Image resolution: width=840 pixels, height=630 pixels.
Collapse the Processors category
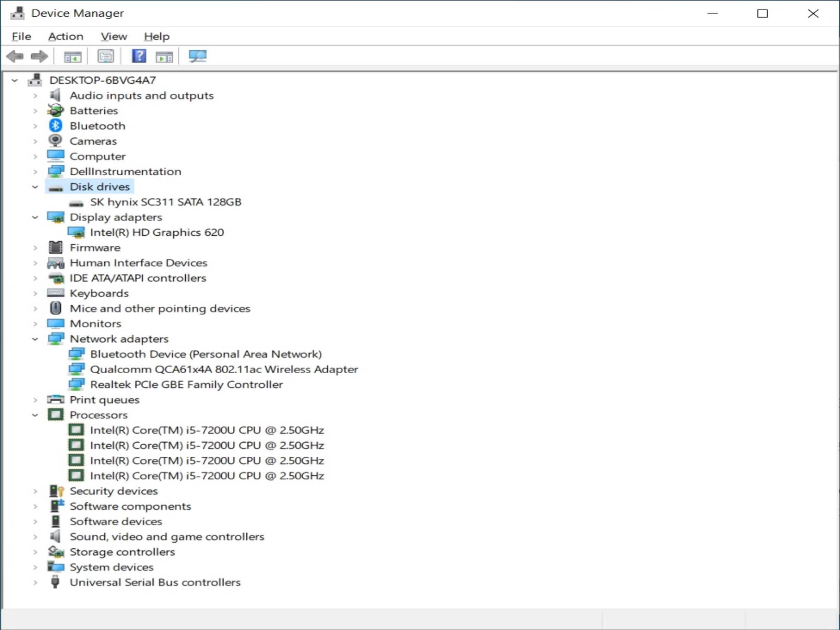tap(35, 415)
